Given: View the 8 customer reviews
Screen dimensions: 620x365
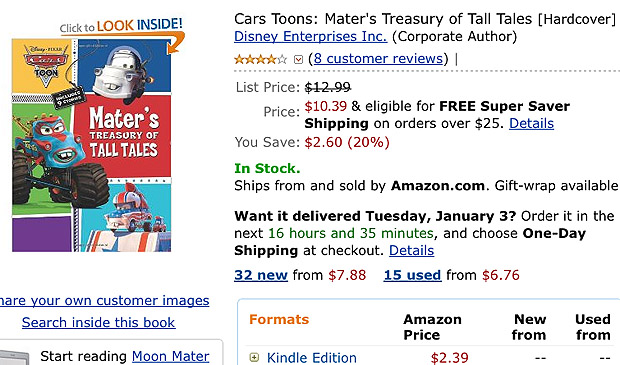Looking at the screenshot, I should (x=378, y=59).
